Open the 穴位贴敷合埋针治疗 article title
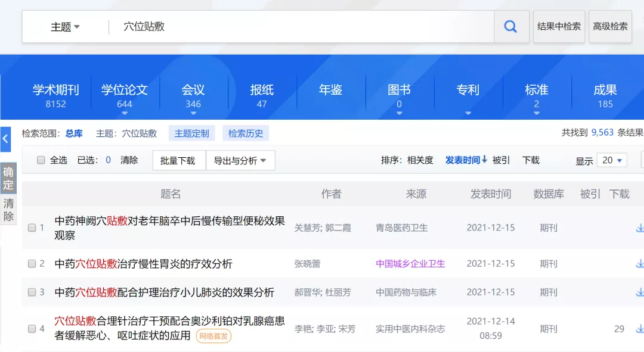Screen dimensions: 644x352 [x=169, y=328]
